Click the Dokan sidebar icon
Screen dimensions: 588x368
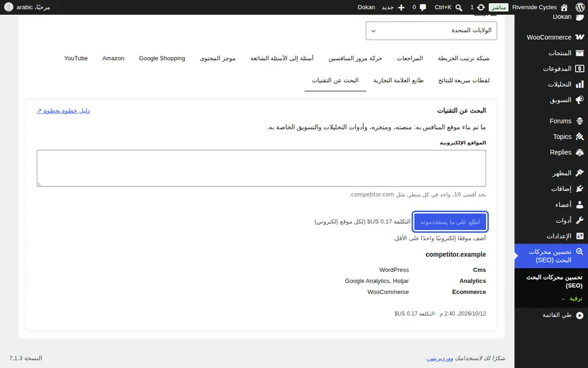(580, 17)
